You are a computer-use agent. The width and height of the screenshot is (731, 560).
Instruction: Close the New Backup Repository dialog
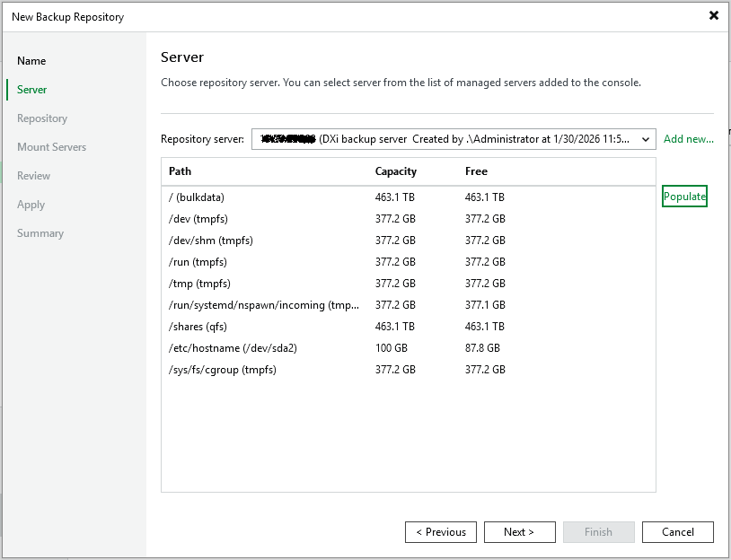[x=714, y=15]
